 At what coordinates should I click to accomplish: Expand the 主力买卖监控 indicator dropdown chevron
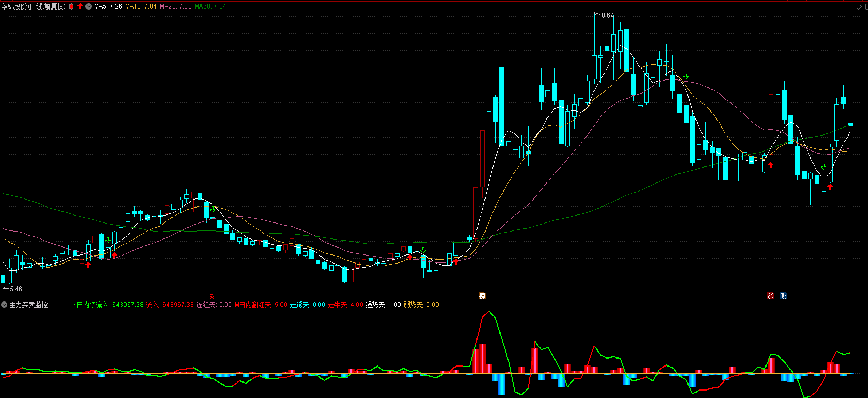[4, 305]
